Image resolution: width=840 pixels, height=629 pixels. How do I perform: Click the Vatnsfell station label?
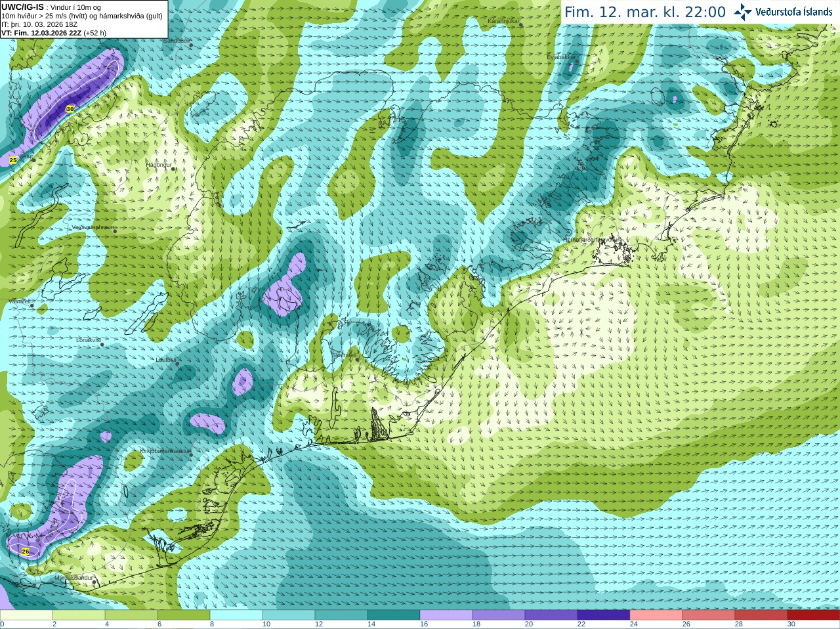(x=20, y=301)
